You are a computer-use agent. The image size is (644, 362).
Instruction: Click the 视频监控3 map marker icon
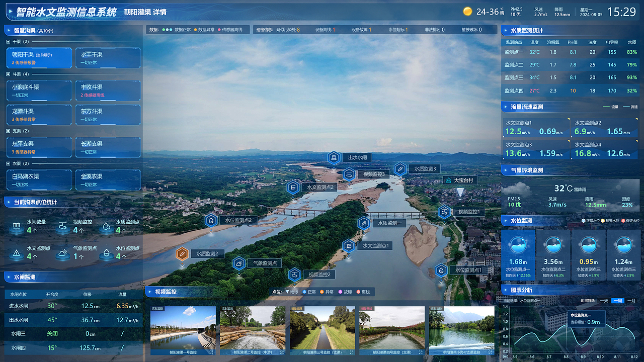pyautogui.click(x=349, y=174)
